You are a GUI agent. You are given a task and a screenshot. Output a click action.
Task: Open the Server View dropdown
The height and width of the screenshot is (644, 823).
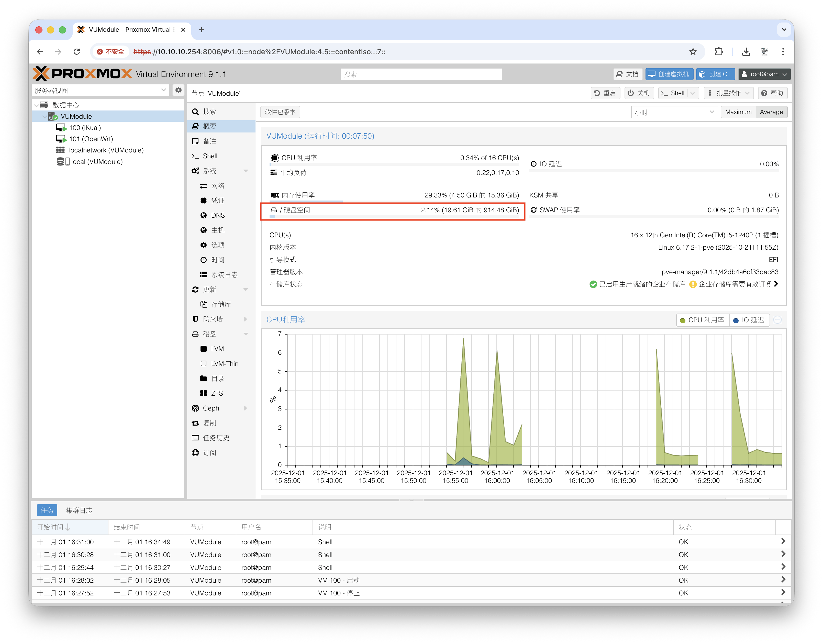tap(100, 90)
